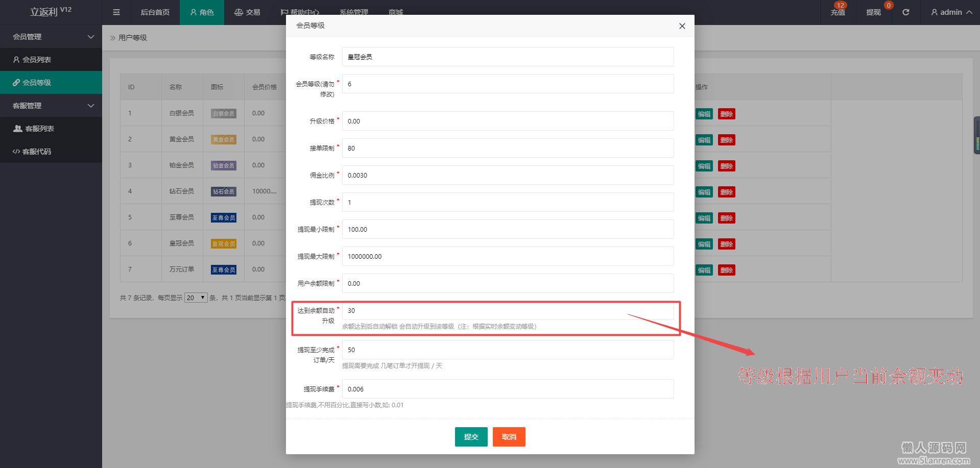The image size is (980, 468).
Task: Open the 交易 top menu
Action: (247, 12)
